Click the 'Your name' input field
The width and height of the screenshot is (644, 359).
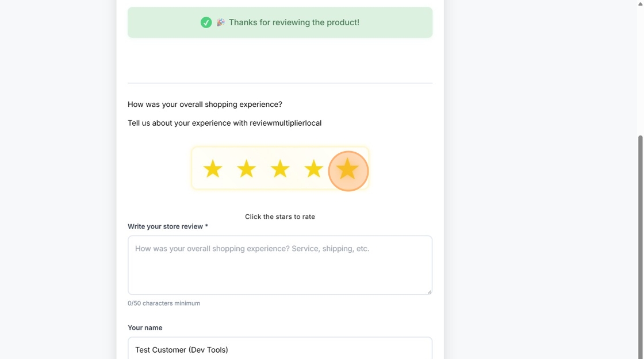click(280, 349)
